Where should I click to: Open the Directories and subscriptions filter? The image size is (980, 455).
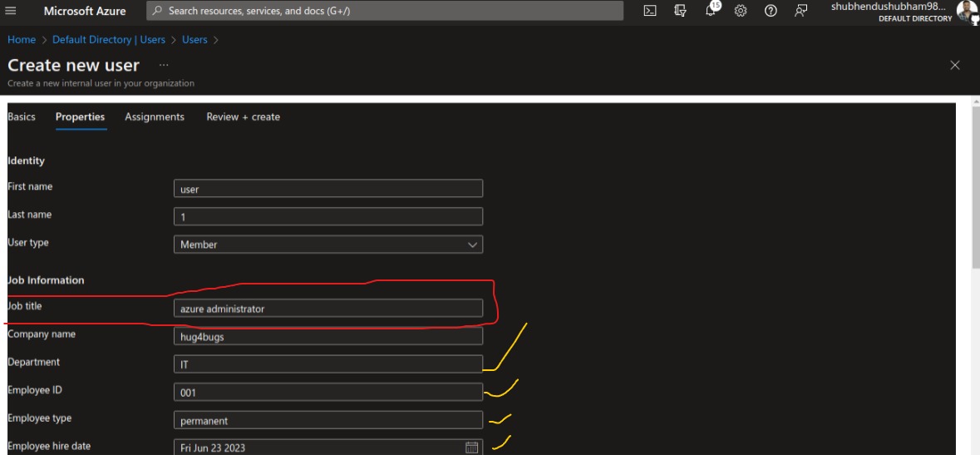click(x=680, y=11)
